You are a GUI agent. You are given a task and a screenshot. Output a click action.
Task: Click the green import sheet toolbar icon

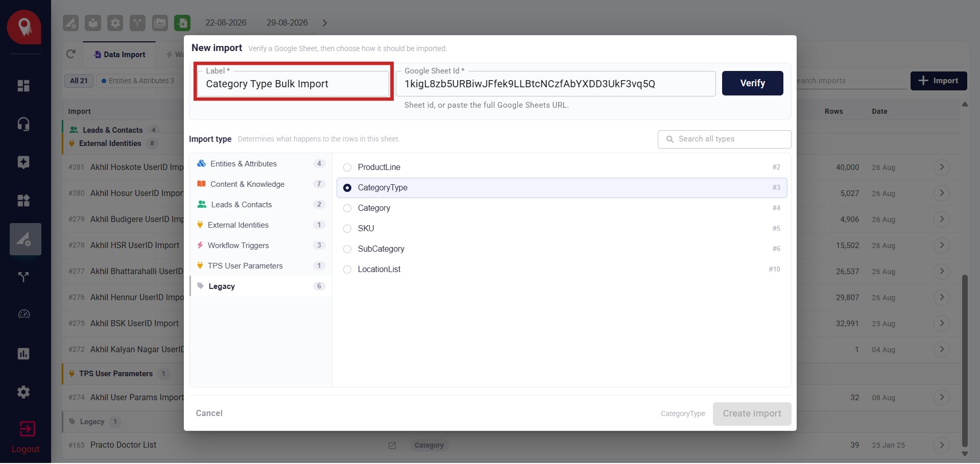tap(182, 23)
